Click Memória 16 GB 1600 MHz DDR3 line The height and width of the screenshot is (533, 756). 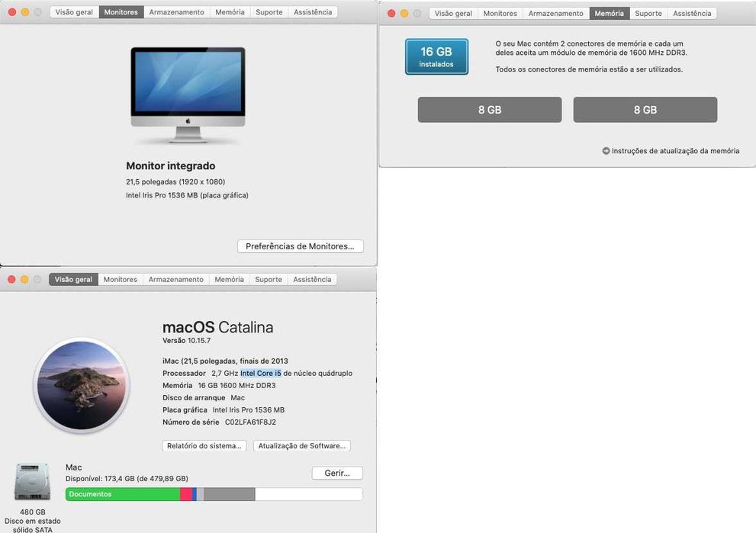(219, 386)
